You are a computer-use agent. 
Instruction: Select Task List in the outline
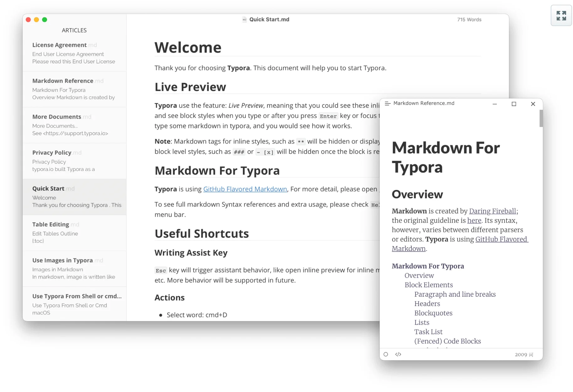point(428,331)
